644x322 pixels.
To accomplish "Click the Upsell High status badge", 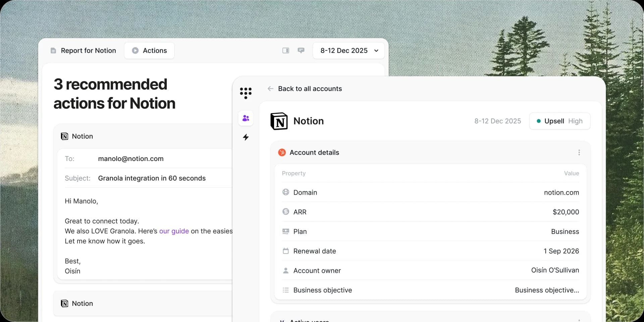I will pyautogui.click(x=559, y=121).
